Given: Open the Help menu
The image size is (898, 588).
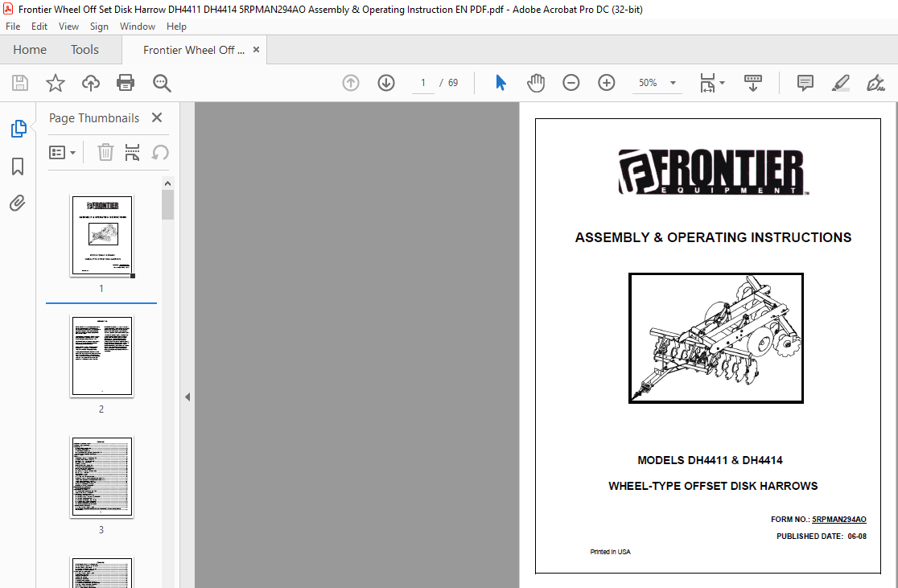Looking at the screenshot, I should 176,27.
